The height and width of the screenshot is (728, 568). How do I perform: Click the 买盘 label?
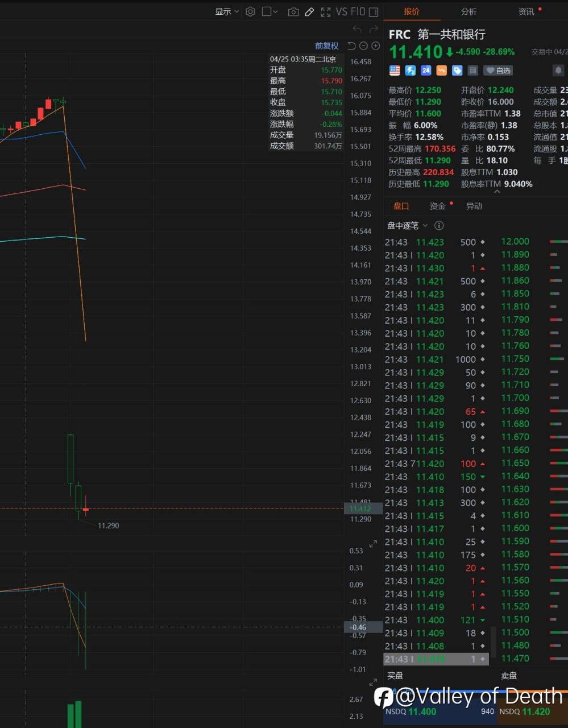395,676
